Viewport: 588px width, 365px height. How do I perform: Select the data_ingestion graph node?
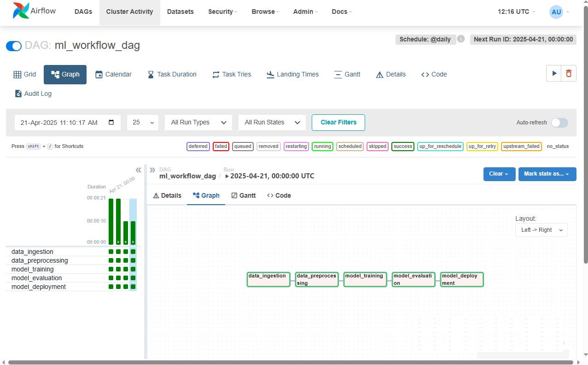268,279
